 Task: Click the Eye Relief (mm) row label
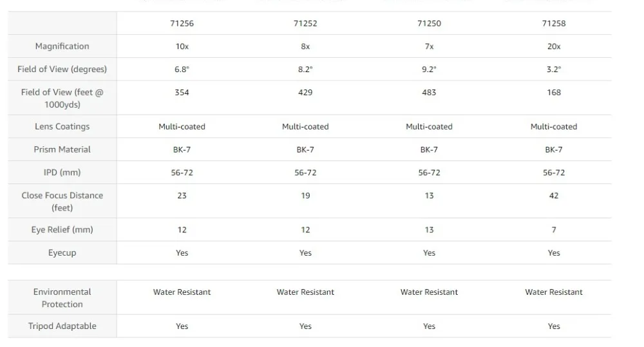point(62,230)
